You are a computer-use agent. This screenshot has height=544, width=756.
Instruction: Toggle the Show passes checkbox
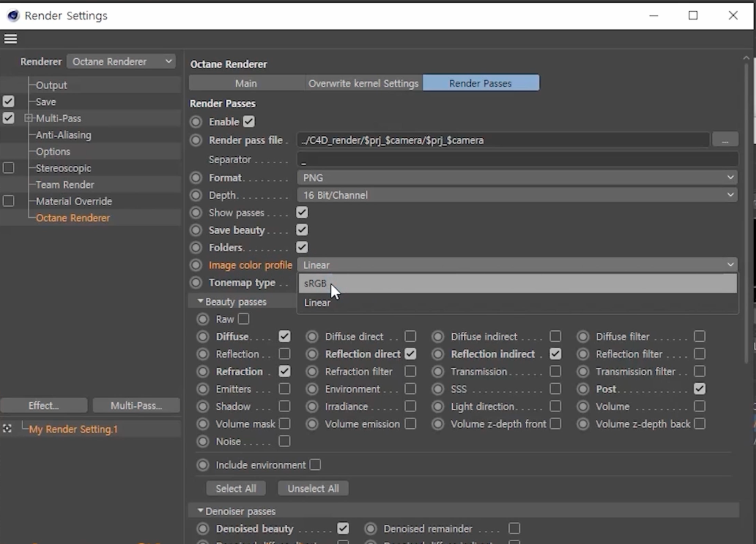coord(302,212)
